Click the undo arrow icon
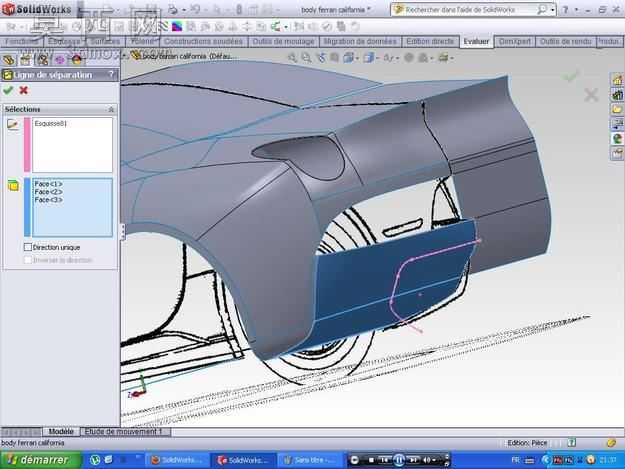Viewport: 625px width, 469px height. 195,9
